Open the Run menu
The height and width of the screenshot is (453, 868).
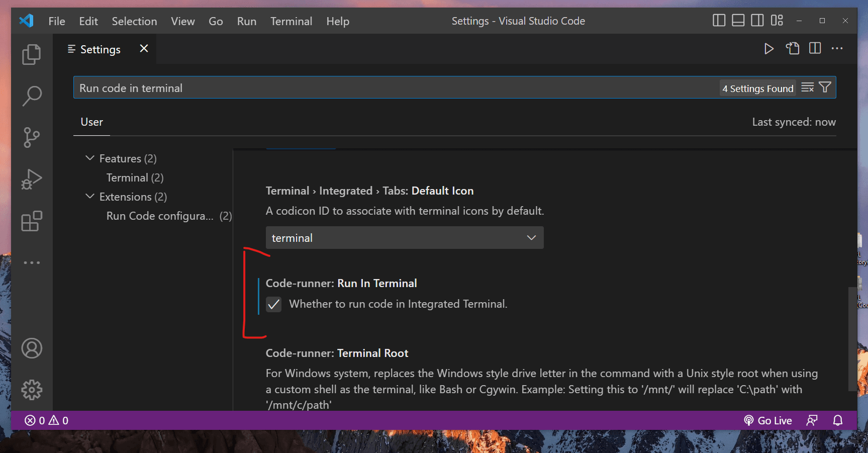[247, 21]
